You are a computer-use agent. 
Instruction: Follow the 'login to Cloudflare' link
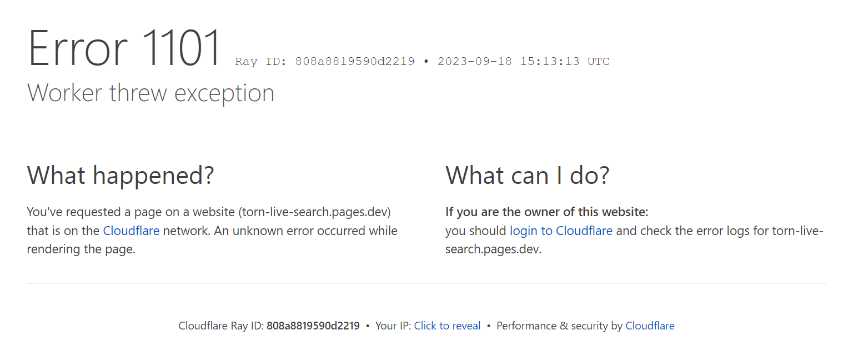pyautogui.click(x=561, y=231)
